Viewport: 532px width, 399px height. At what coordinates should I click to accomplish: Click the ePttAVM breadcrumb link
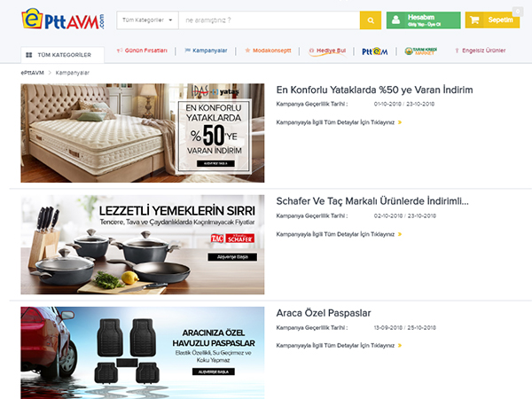[x=32, y=73]
